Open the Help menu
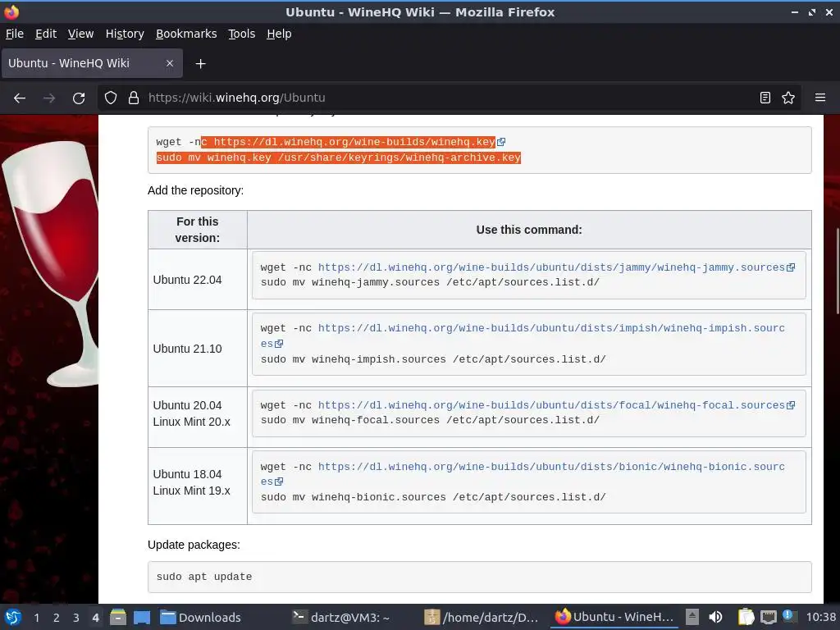 (x=279, y=34)
